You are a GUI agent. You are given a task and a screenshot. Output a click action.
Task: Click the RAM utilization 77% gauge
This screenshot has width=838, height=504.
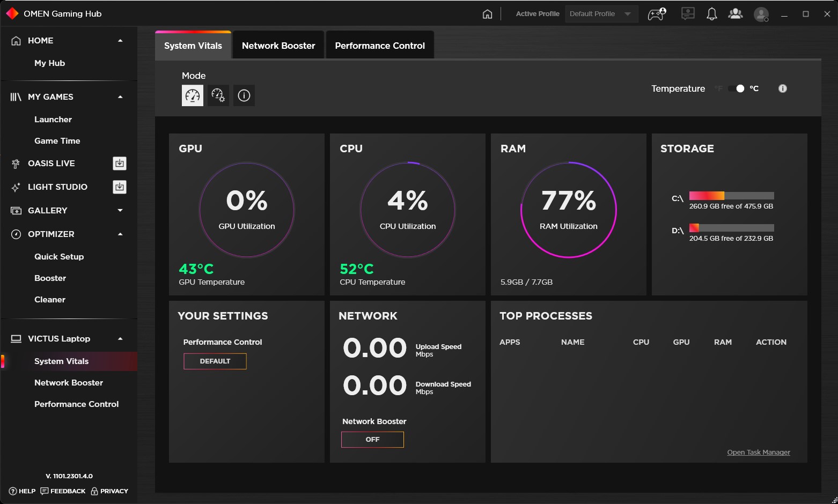click(569, 210)
